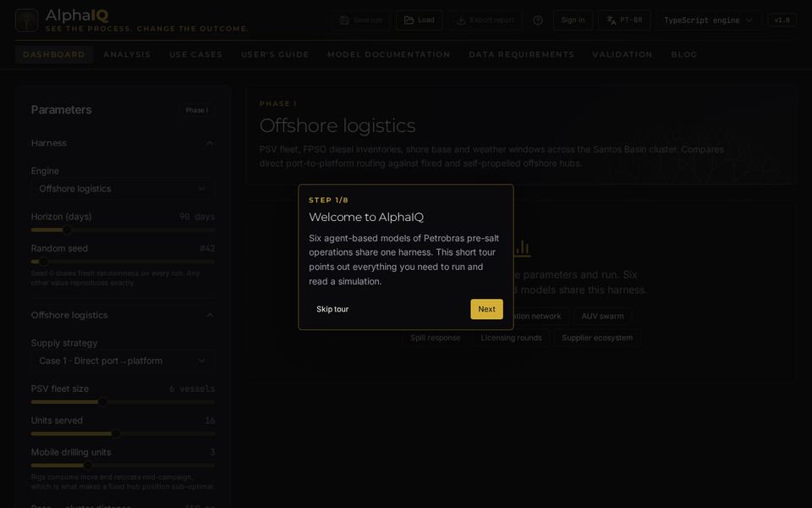Click the help question mark icon
Screen dimensions: 812x508
pyautogui.click(x=538, y=20)
